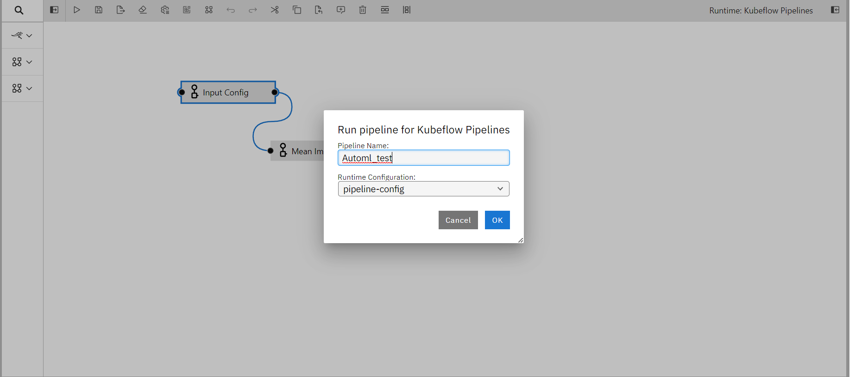Delete the selection with the trash icon

coord(363,10)
